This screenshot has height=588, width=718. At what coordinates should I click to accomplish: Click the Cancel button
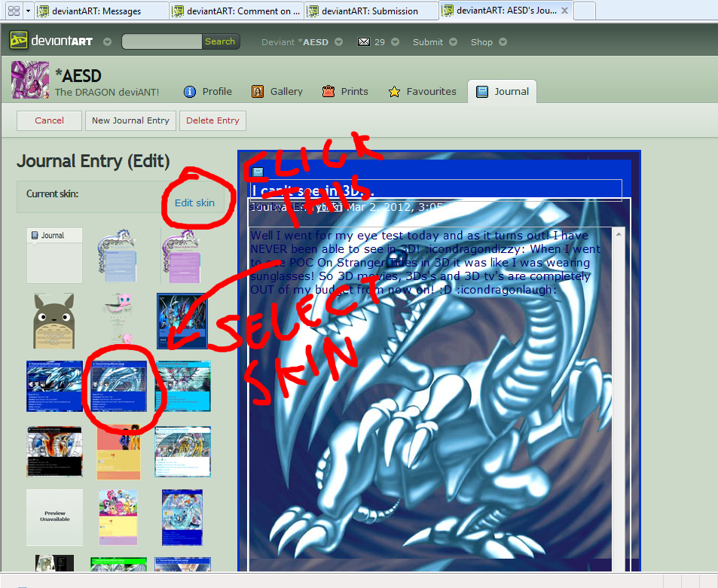pyautogui.click(x=50, y=120)
